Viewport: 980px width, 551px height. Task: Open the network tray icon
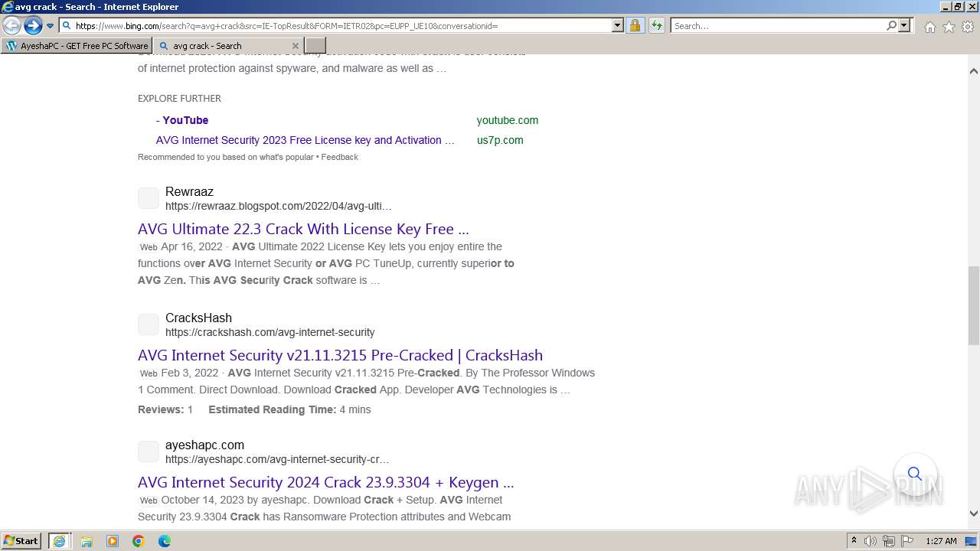pos(888,541)
